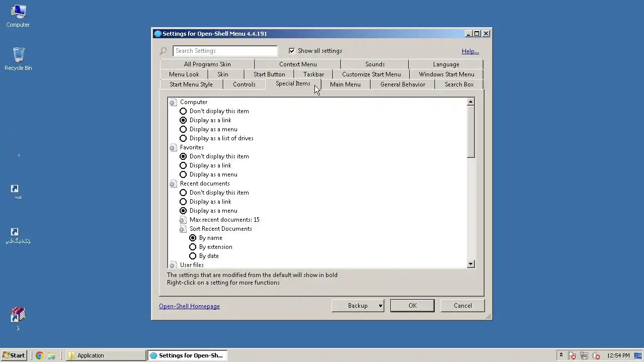Open the Language tab
Image resolution: width=644 pixels, height=362 pixels.
446,64
